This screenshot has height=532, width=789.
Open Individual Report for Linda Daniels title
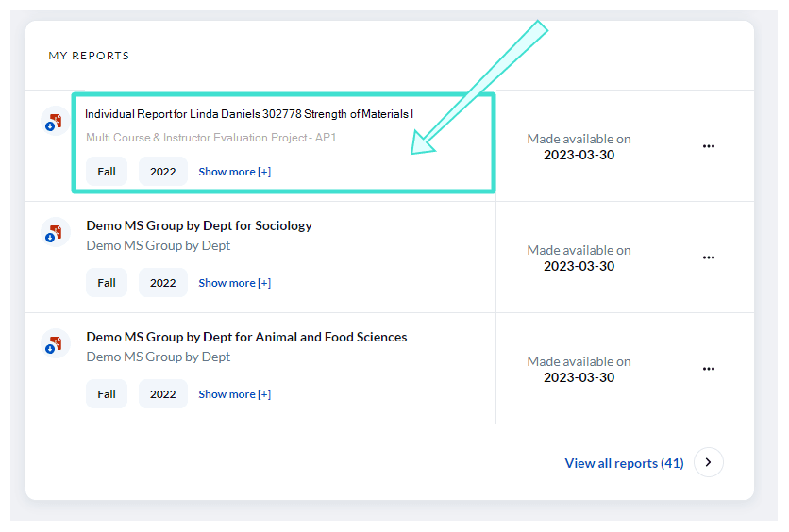point(249,114)
